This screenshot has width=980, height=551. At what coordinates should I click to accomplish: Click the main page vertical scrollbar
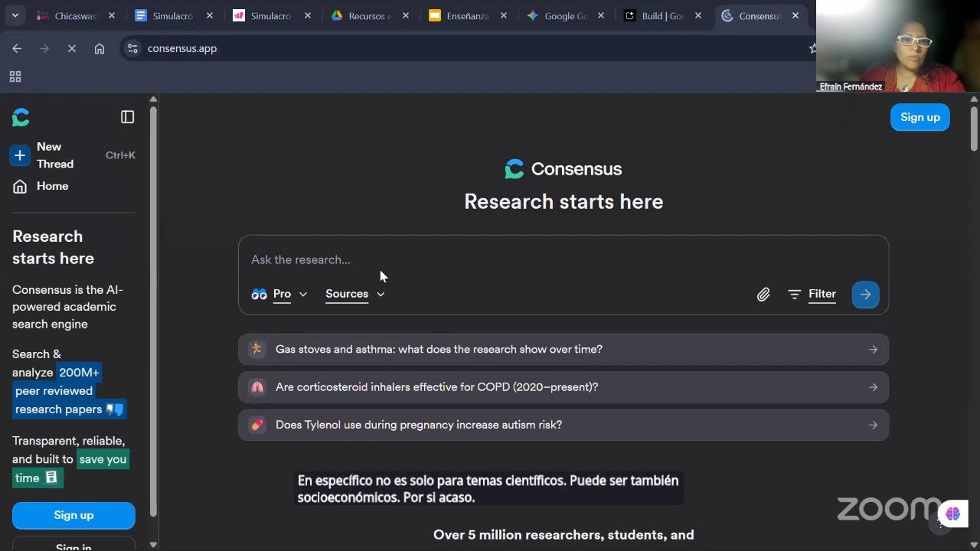974,129
